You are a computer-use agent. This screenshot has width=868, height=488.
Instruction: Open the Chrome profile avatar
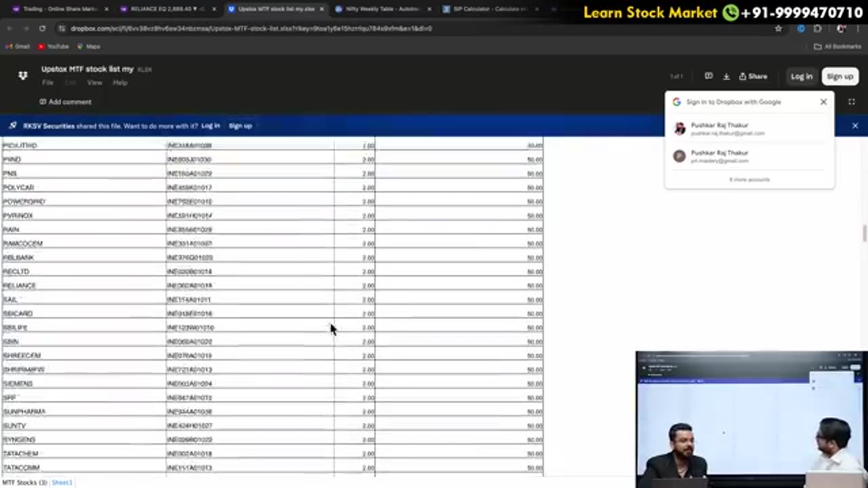tap(841, 28)
